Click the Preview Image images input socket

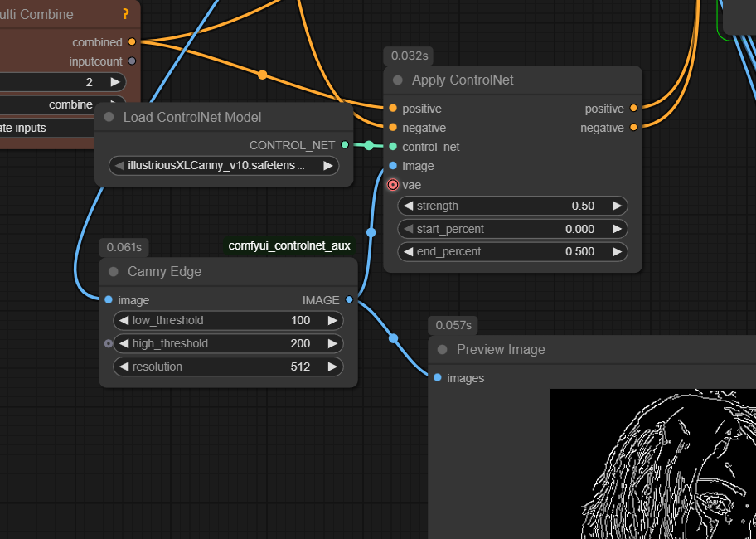pyautogui.click(x=438, y=378)
